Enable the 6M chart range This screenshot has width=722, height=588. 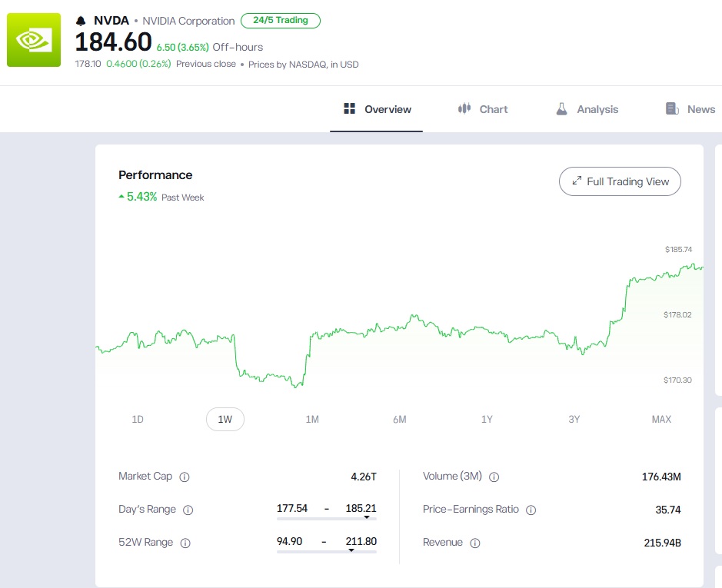399,419
